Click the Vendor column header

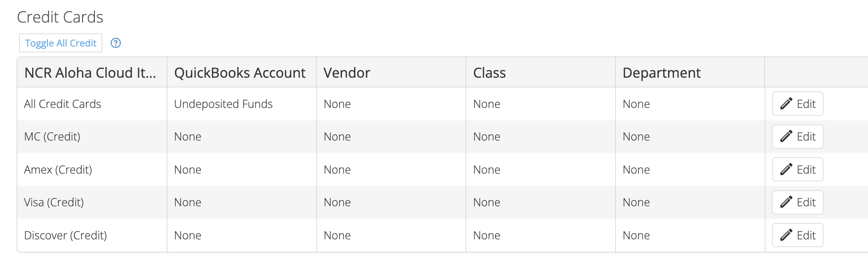(x=347, y=73)
